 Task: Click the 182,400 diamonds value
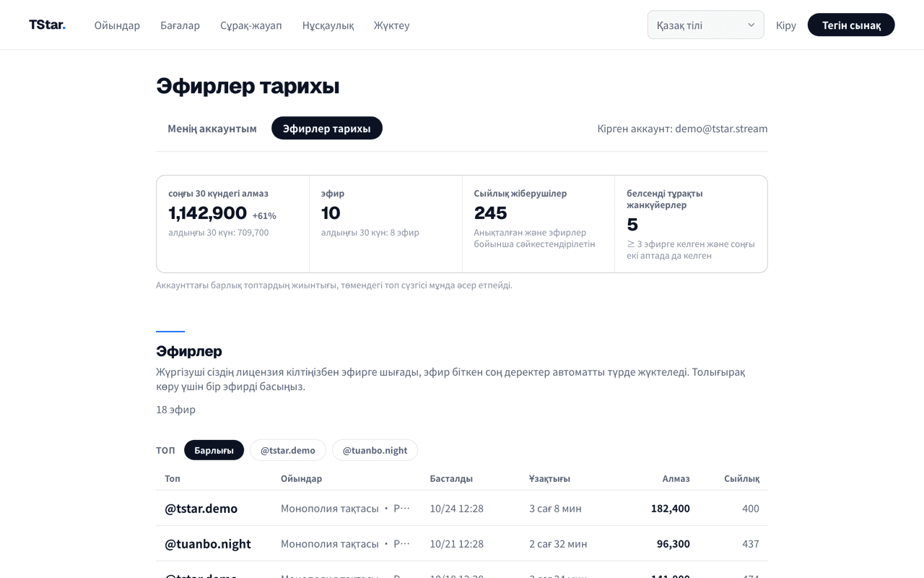(x=670, y=508)
